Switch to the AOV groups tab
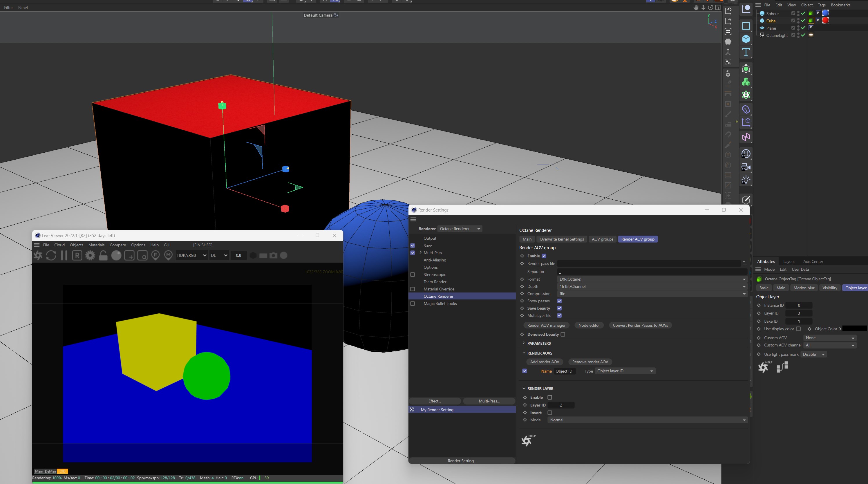This screenshot has width=868, height=484. pos(602,239)
